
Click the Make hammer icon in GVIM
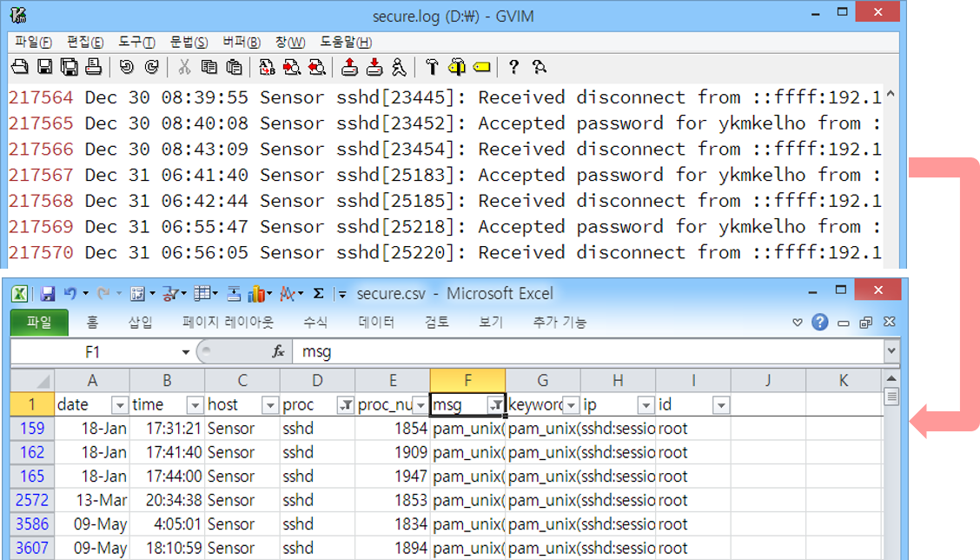click(x=432, y=67)
